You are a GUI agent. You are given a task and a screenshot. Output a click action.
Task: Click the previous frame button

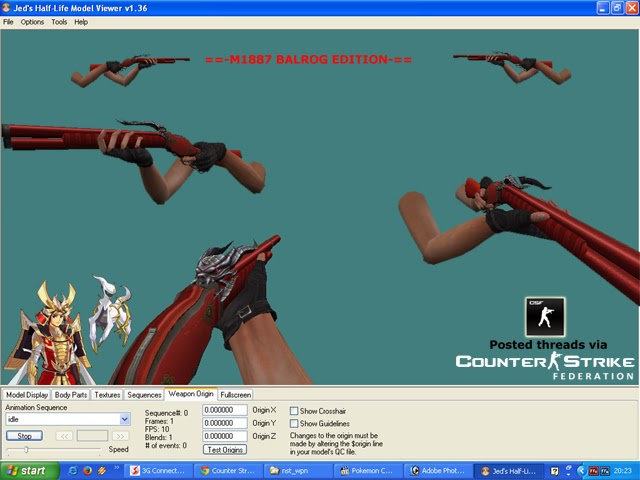tap(64, 436)
